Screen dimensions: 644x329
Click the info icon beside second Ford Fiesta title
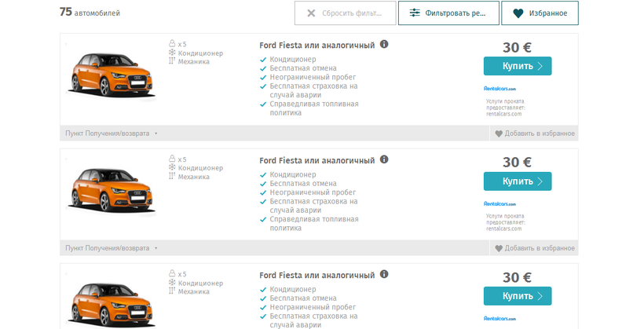pyautogui.click(x=384, y=159)
